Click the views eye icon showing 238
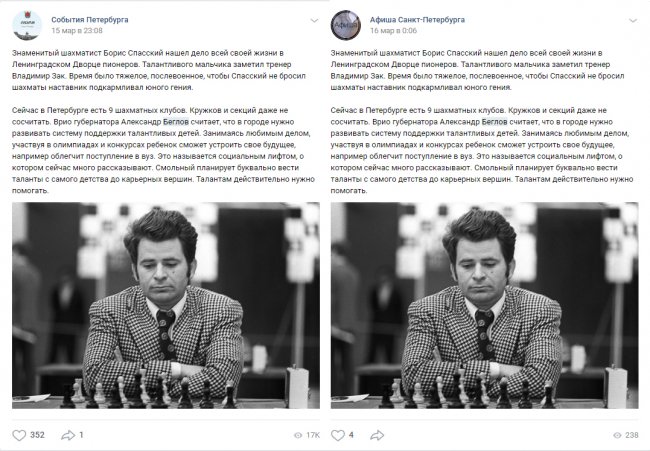This screenshot has width=650, height=451. point(617,435)
